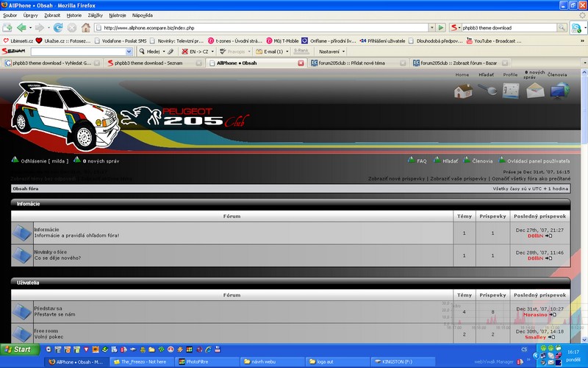This screenshot has height=368, width=588.
Task: Click the house Home icon in forum header
Action: tap(462, 91)
